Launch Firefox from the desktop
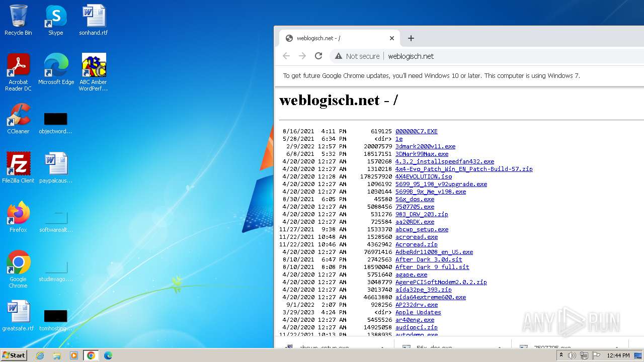Viewport: 644px width, 362px height. click(18, 217)
